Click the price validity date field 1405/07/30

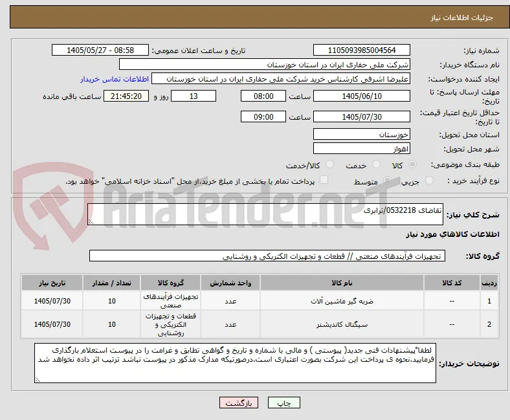tap(362, 116)
